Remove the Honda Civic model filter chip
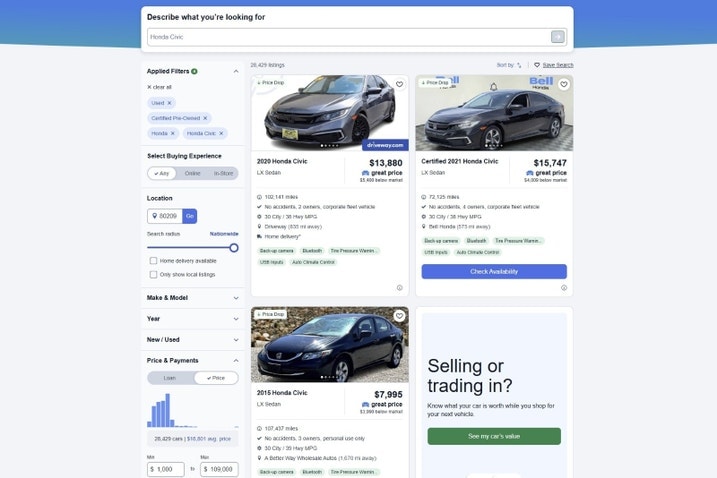 tap(221, 133)
